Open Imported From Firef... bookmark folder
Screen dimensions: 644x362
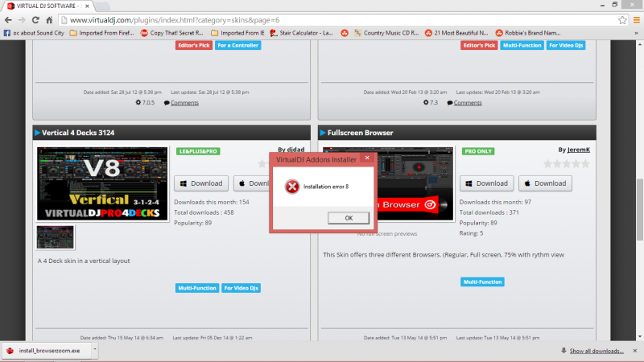click(102, 33)
